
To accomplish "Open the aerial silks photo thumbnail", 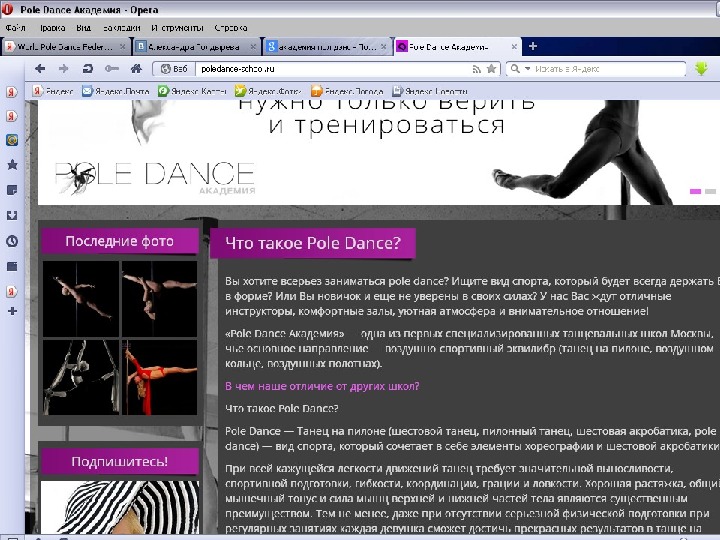I will coord(81,377).
